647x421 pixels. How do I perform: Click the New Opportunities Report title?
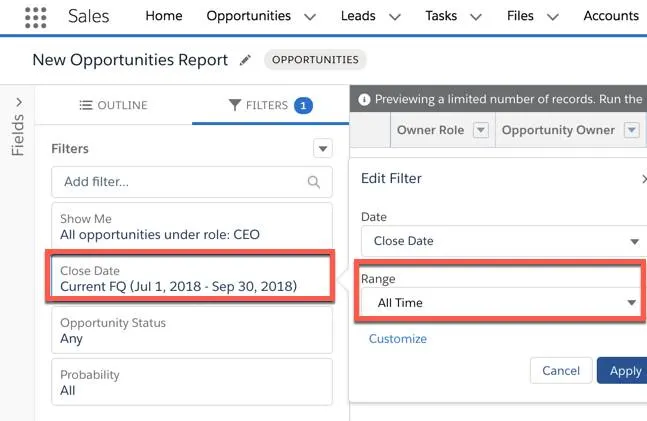tap(130, 60)
